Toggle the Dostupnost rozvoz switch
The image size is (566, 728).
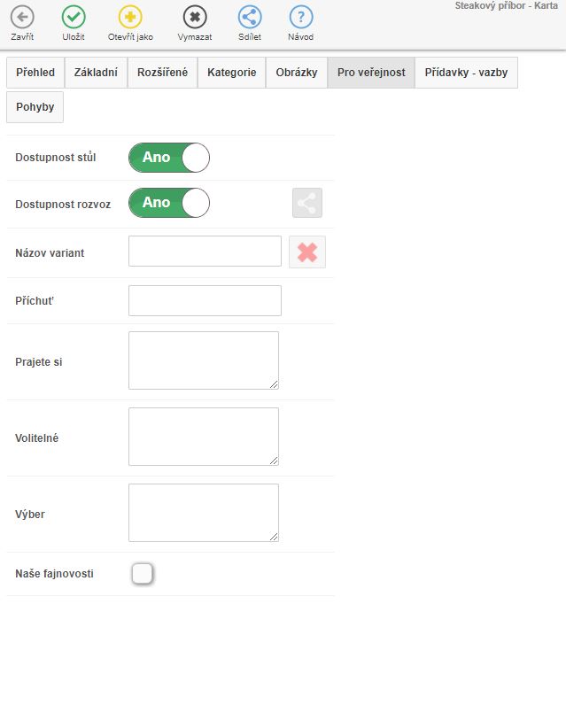pyautogui.click(x=169, y=203)
